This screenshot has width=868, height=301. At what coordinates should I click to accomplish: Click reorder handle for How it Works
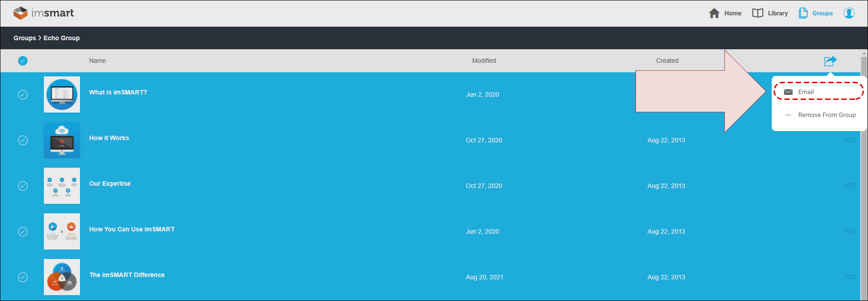click(850, 140)
